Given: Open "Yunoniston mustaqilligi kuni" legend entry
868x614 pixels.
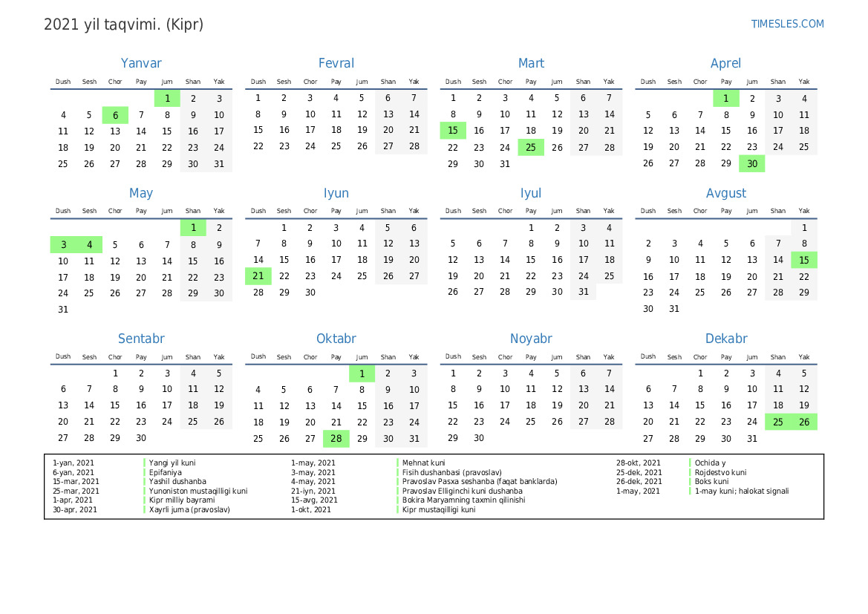Looking at the screenshot, I should tap(198, 491).
